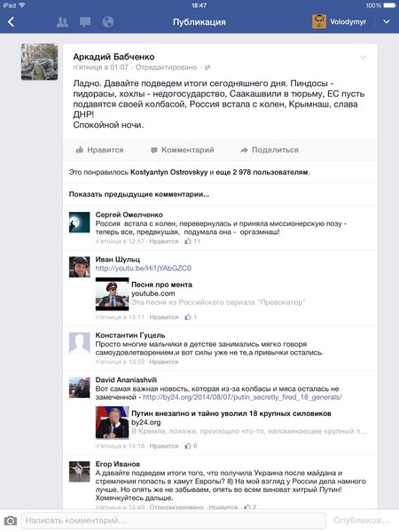Open Volodymyr profile avatar
This screenshot has width=399, height=532.
click(319, 21)
